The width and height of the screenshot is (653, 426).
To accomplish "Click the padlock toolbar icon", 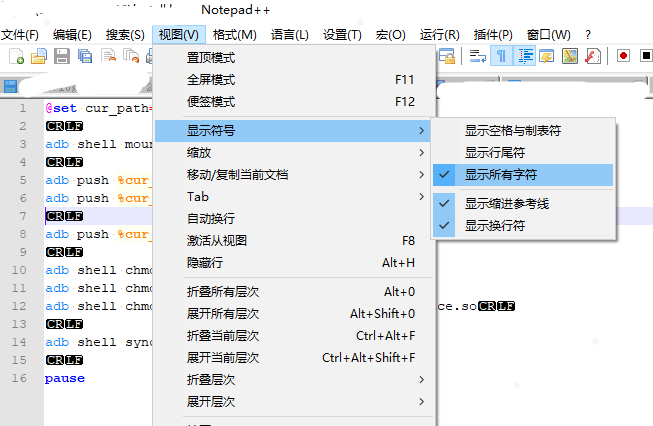I will pos(446,56).
